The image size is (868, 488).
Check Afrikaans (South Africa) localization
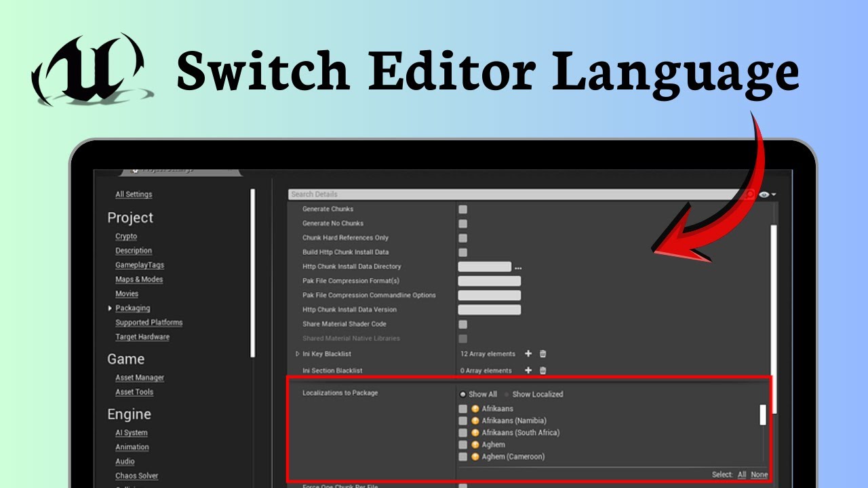[x=462, y=432]
